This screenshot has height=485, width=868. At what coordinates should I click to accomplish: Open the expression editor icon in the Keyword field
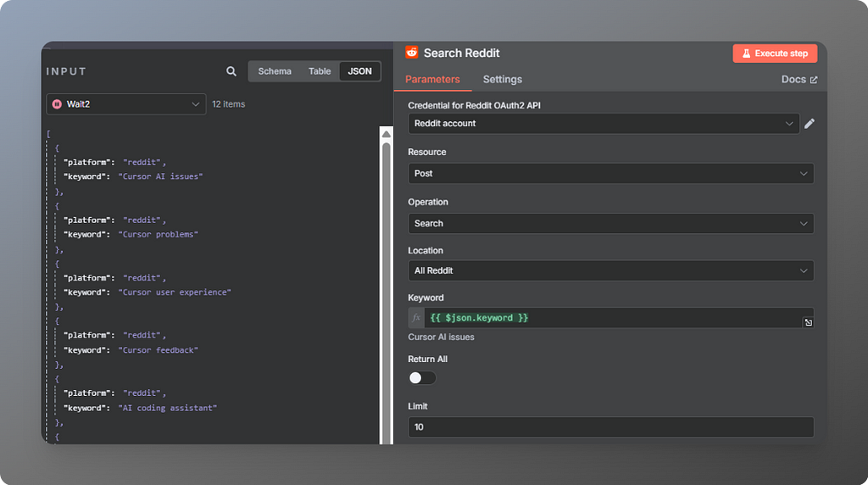point(808,323)
